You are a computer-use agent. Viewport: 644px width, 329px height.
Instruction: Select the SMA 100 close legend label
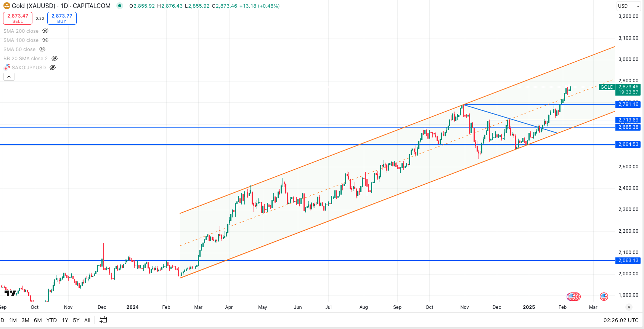point(21,40)
